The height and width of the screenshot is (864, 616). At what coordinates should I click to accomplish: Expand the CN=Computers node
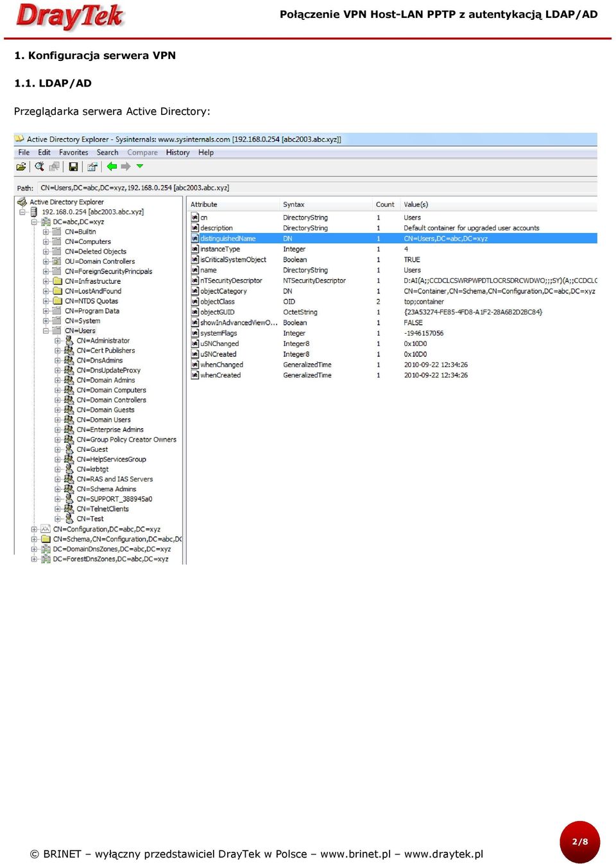click(46, 242)
